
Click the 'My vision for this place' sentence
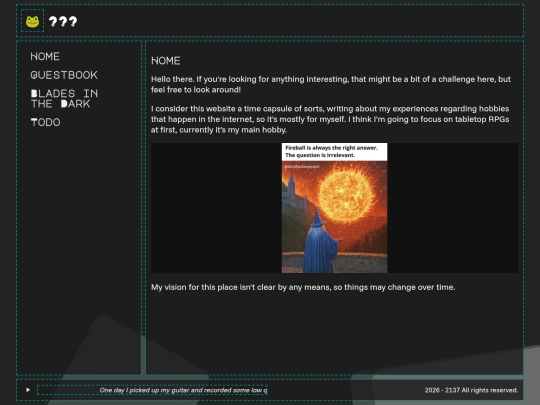pos(303,287)
